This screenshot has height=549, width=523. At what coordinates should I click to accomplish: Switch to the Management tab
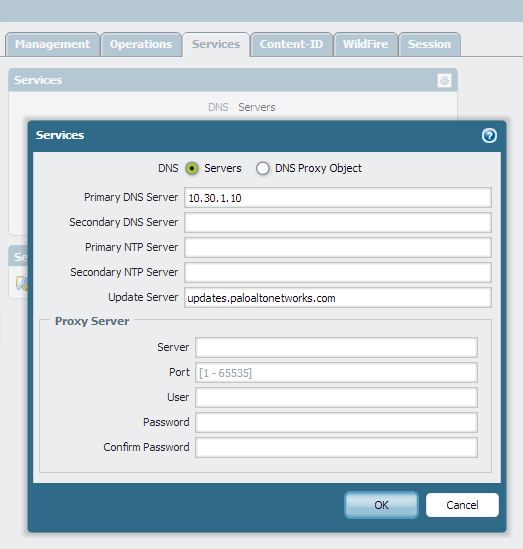click(x=53, y=44)
